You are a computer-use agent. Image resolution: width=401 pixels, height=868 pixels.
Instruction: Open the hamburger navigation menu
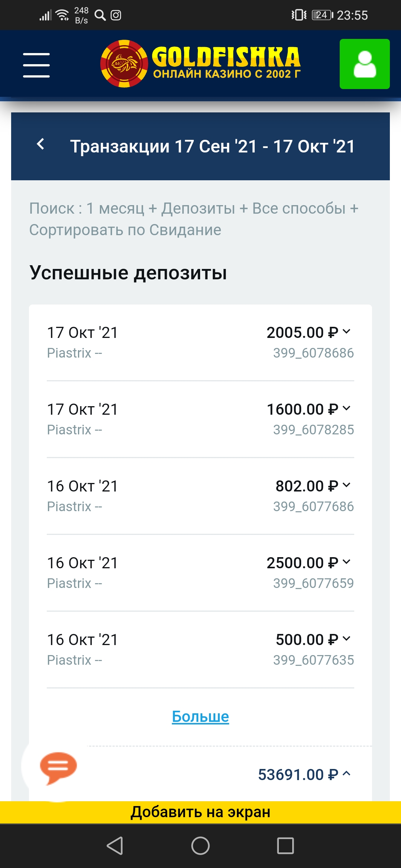[36, 65]
